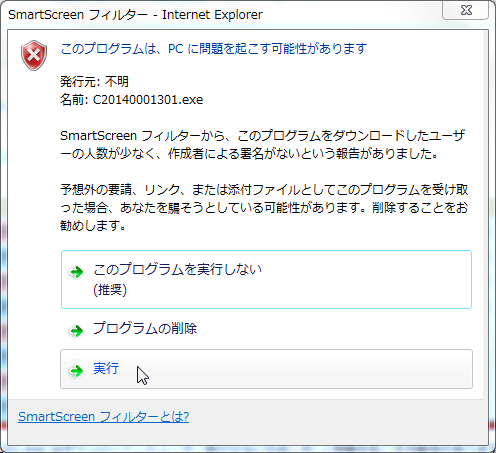Screen dimensions: 496x453
Task: Open SmartScreen フィルターとは? link
Action: pyautogui.click(x=104, y=417)
